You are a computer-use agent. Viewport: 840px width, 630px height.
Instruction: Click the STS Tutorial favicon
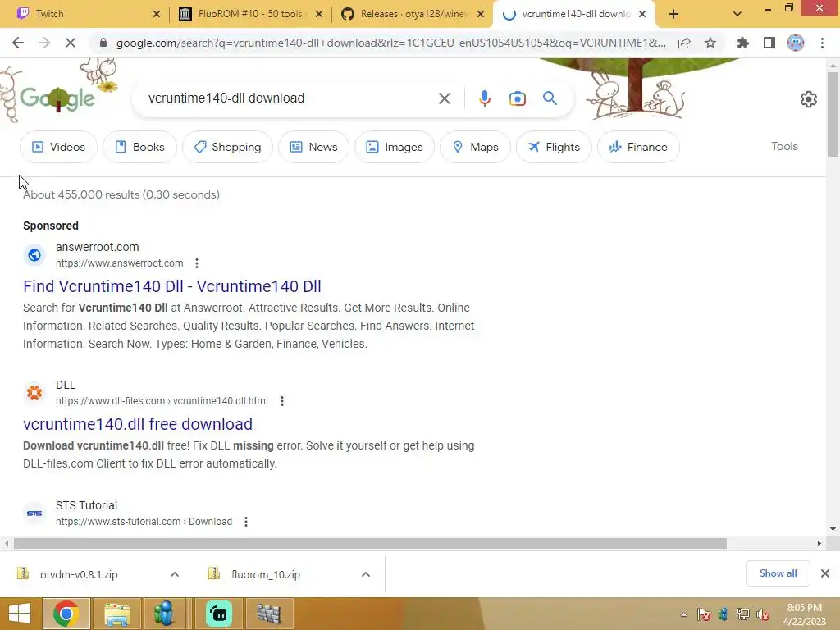pyautogui.click(x=34, y=514)
